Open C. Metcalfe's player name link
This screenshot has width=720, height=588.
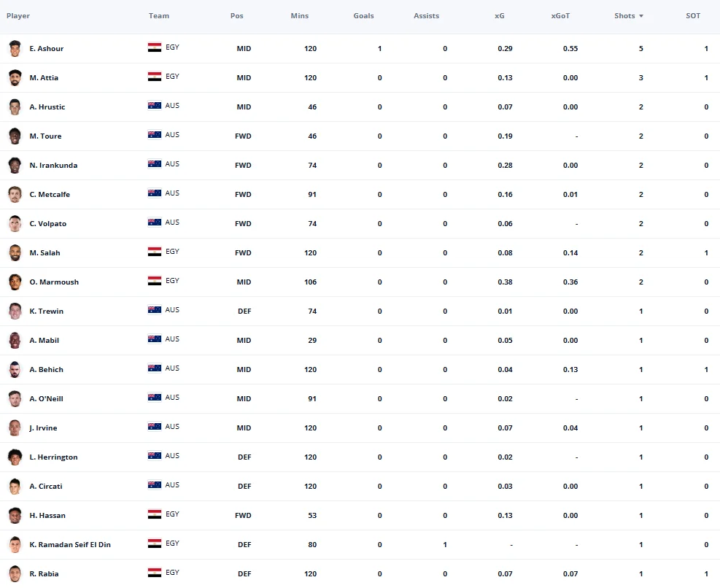[50, 195]
